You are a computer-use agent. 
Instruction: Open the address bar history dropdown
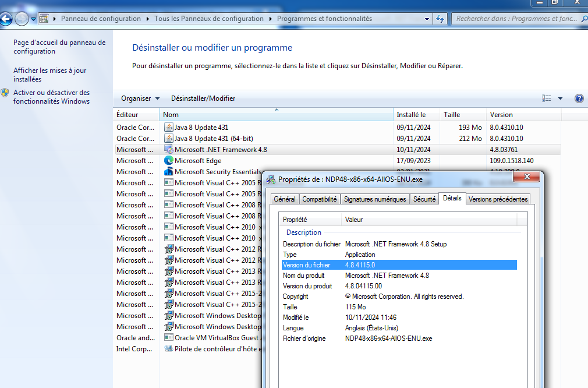click(427, 19)
